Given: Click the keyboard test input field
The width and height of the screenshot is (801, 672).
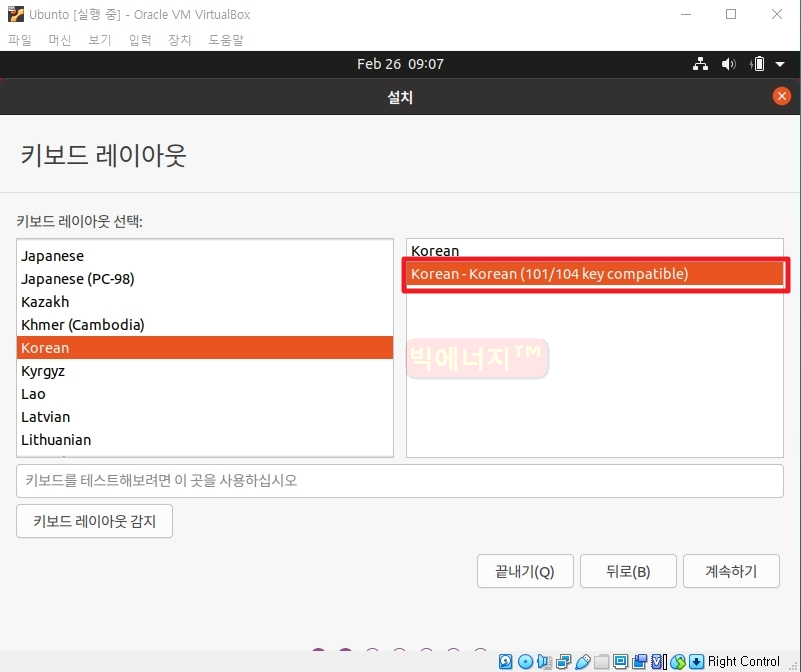Looking at the screenshot, I should click(x=399, y=480).
